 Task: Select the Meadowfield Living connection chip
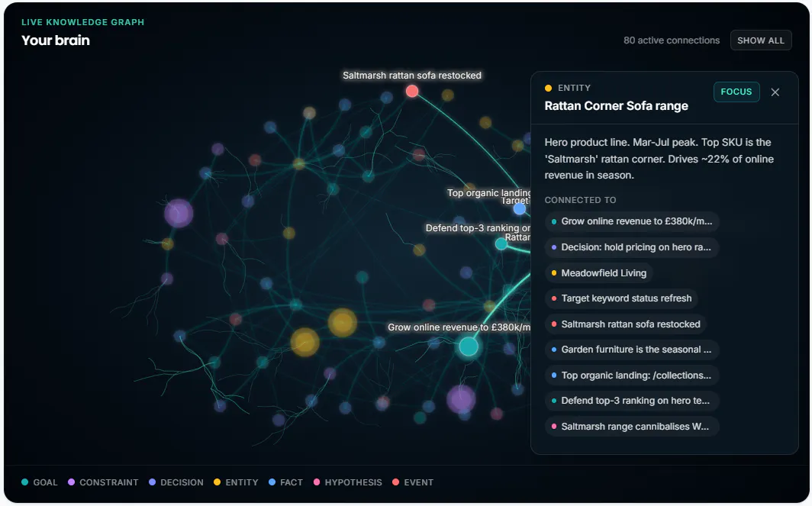599,273
